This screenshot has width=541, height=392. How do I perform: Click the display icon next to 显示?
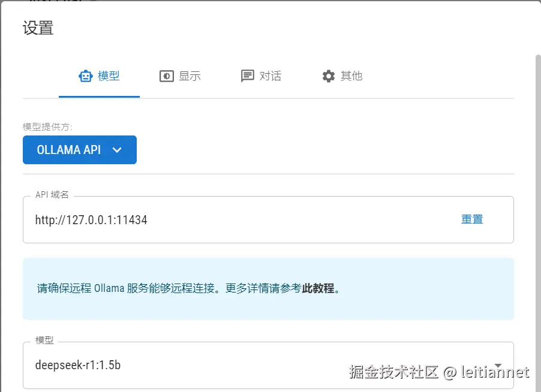pos(166,76)
